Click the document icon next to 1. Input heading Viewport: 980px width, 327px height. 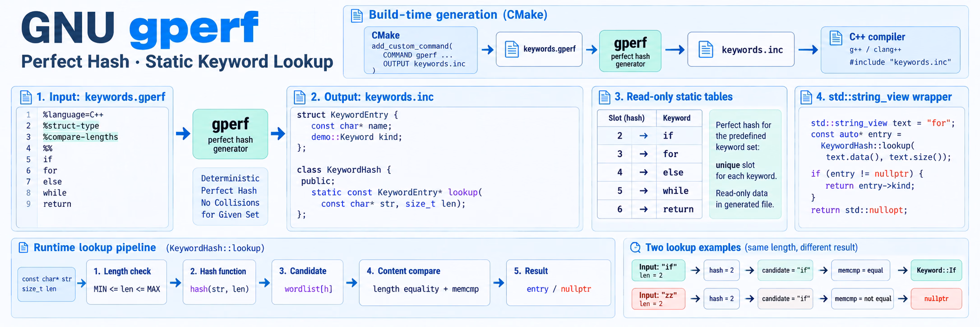[x=26, y=97]
